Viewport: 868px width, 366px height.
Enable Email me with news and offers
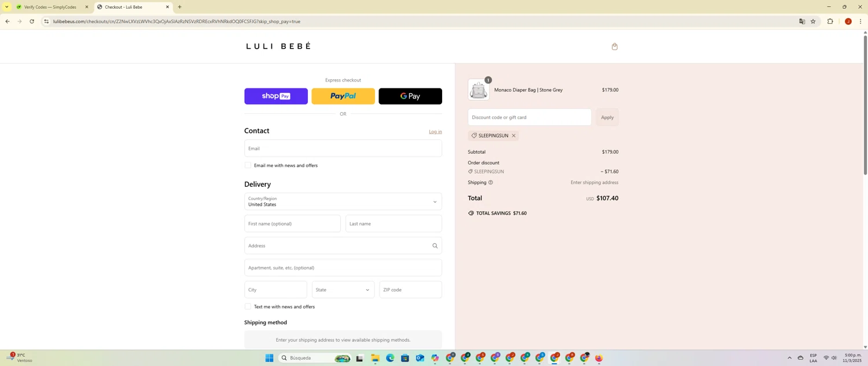[x=248, y=165]
